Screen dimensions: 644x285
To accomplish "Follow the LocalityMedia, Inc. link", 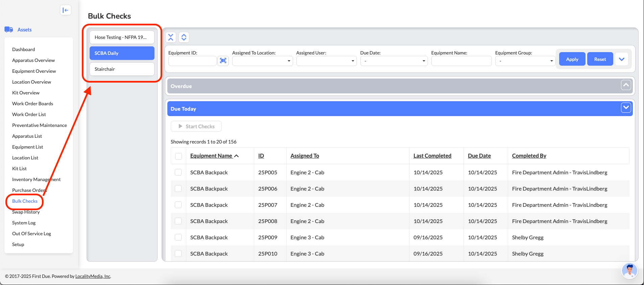I will 93,276.
